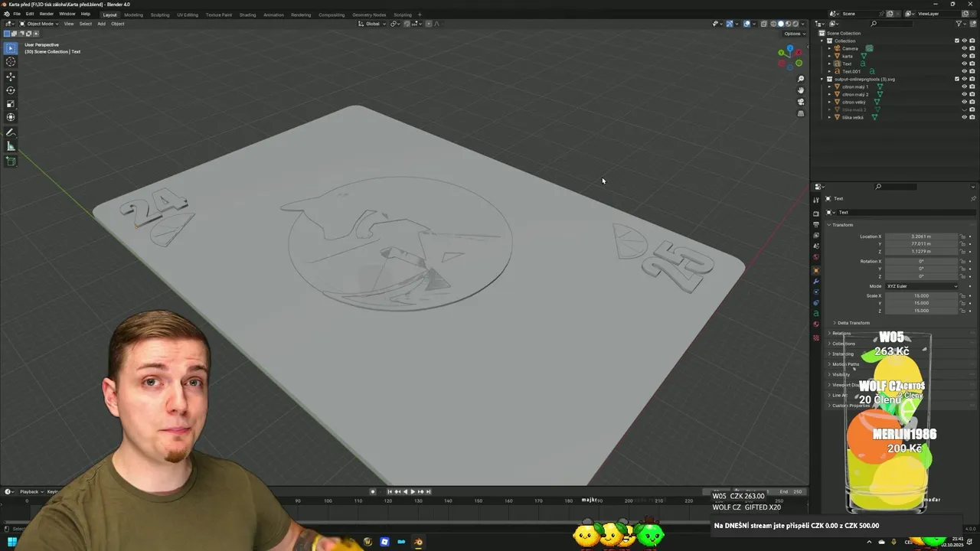980x551 pixels.
Task: Click the Scale X value field
Action: (921, 295)
